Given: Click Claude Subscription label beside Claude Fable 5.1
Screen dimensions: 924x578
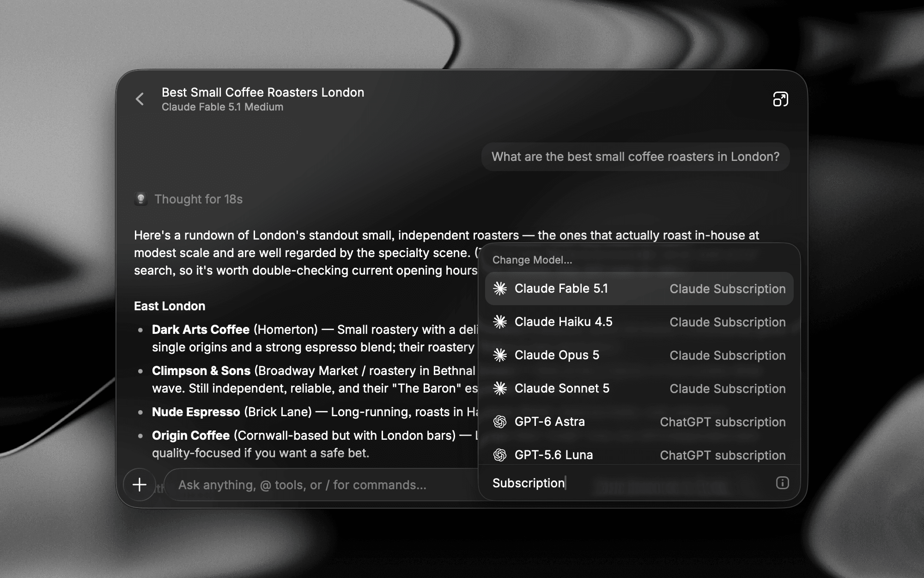Looking at the screenshot, I should click(x=728, y=289).
